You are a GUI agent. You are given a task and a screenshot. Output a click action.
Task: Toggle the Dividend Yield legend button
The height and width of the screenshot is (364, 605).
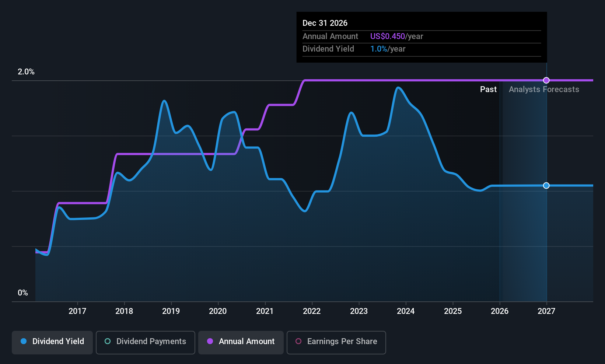pyautogui.click(x=52, y=342)
